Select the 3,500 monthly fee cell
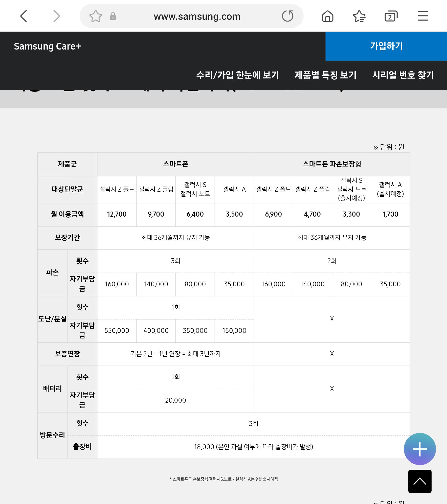The width and height of the screenshot is (447, 504). [234, 214]
